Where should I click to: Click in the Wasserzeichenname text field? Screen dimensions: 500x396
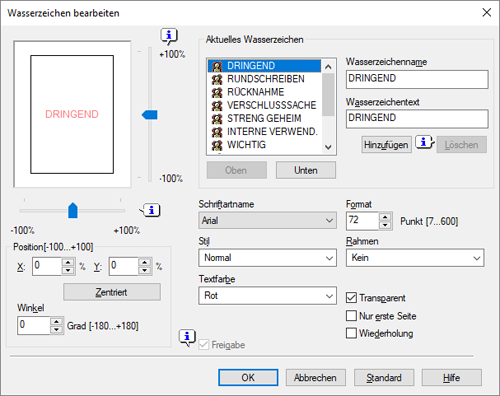417,79
